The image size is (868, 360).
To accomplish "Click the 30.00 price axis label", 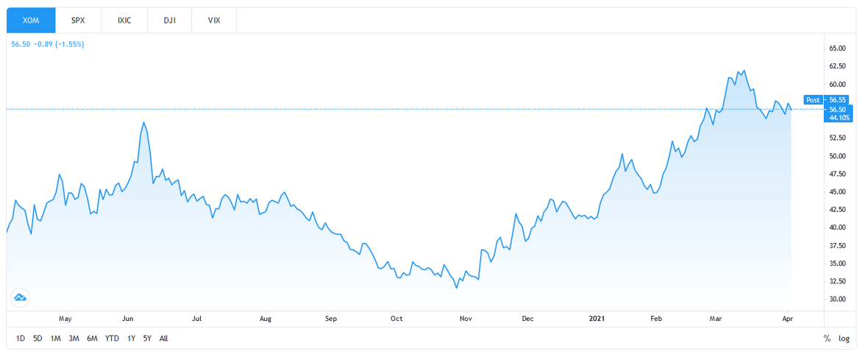I will click(839, 299).
